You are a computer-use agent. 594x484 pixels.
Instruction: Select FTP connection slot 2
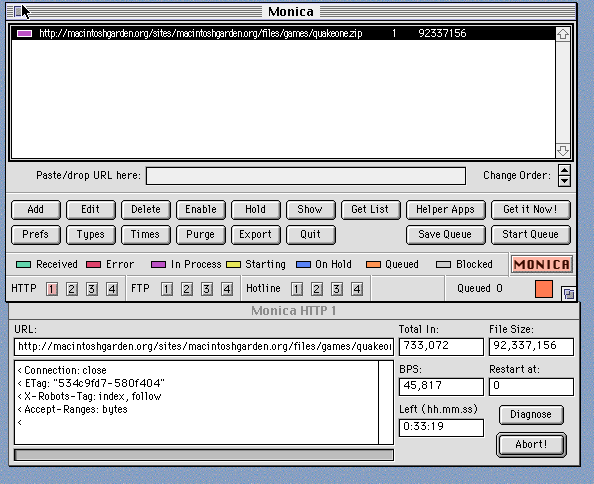187,289
